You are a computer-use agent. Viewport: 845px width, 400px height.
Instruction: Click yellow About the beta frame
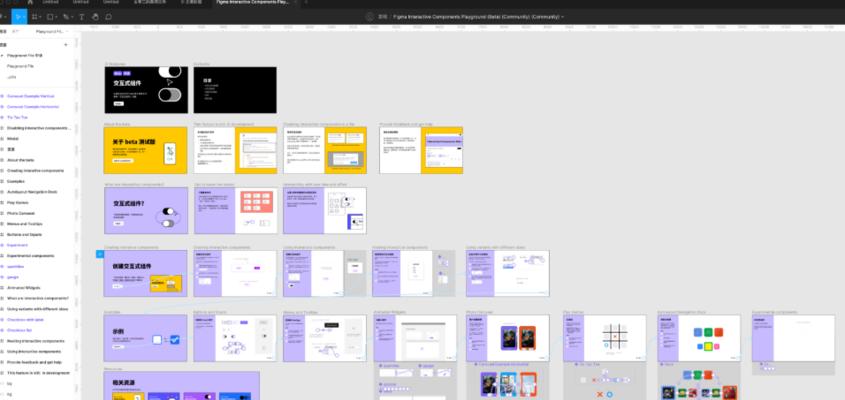click(x=146, y=150)
